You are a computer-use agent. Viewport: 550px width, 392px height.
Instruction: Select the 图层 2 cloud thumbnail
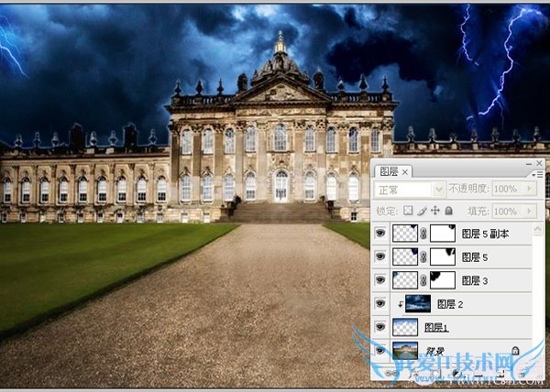(x=418, y=304)
